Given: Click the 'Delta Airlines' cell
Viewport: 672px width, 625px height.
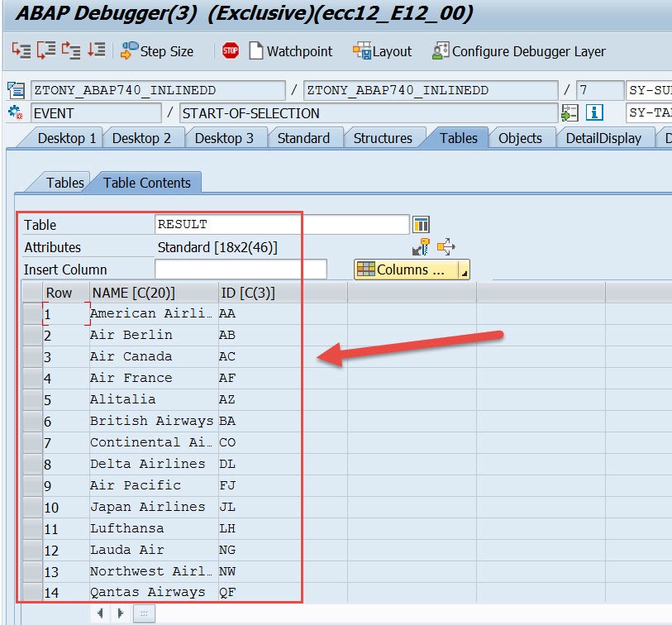Looking at the screenshot, I should click(x=152, y=464).
